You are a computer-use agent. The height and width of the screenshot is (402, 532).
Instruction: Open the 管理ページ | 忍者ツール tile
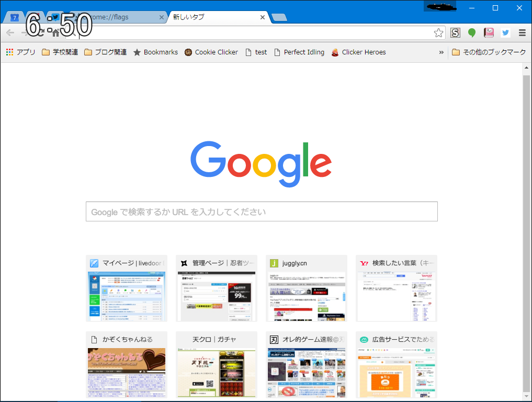(x=217, y=288)
